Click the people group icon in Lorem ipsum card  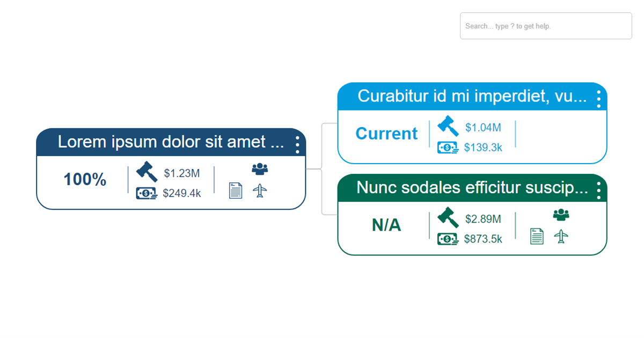click(260, 169)
